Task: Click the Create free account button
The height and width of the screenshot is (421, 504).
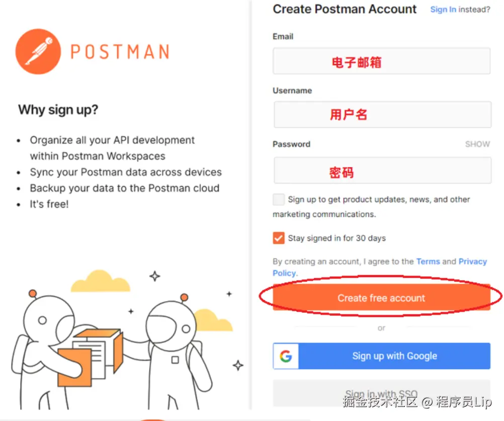Action: (382, 298)
